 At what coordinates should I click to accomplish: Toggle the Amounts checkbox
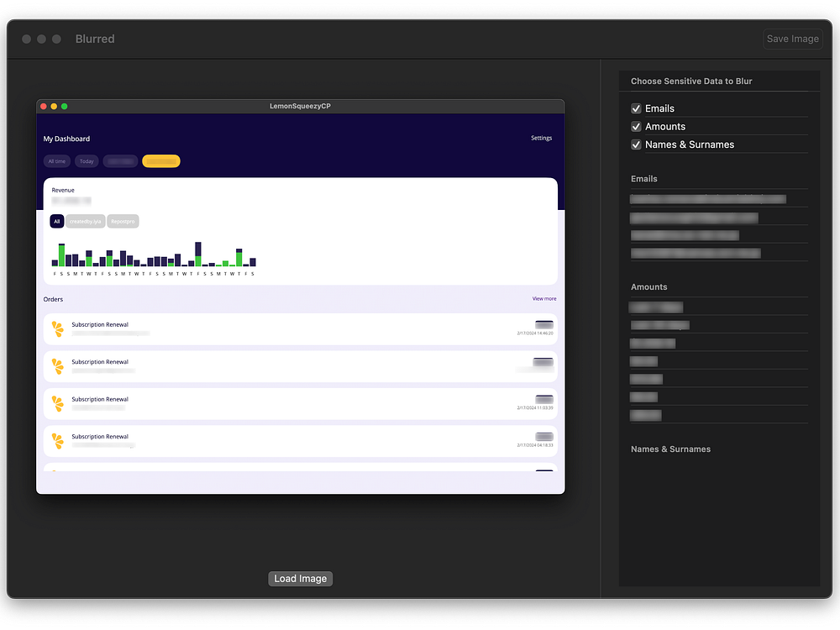636,127
